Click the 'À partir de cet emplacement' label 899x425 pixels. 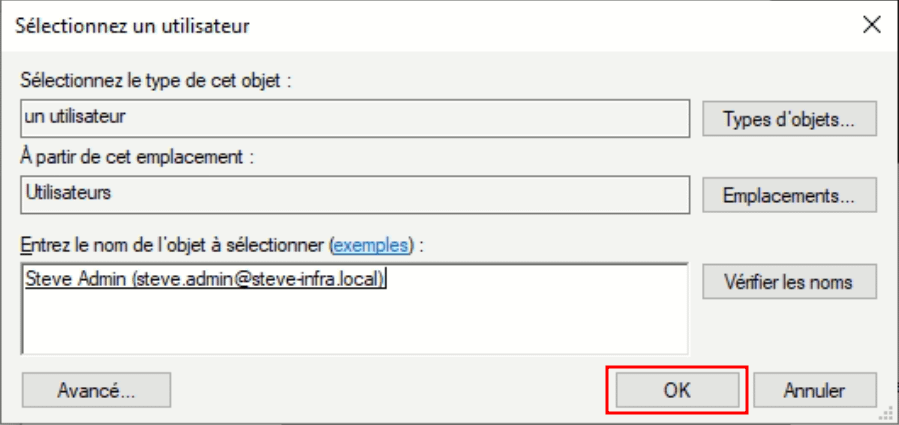pyautogui.click(x=134, y=156)
